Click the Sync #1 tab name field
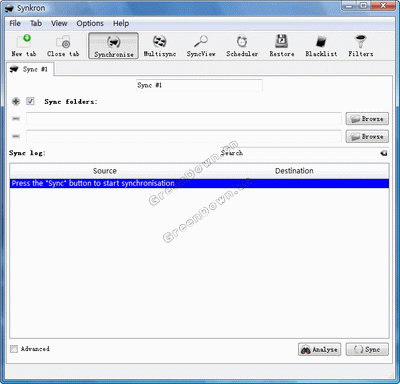The width and height of the screenshot is (400, 384). [x=199, y=85]
